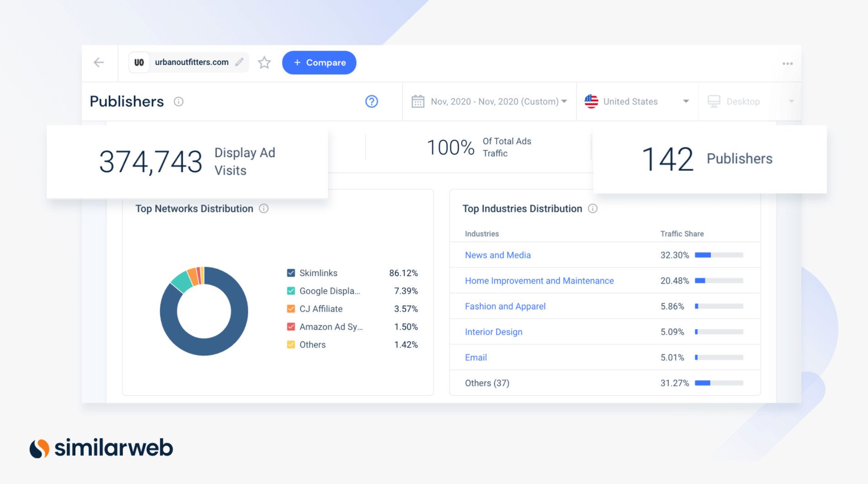868x484 pixels.
Task: Toggle the Others network checkbox
Action: [291, 345]
